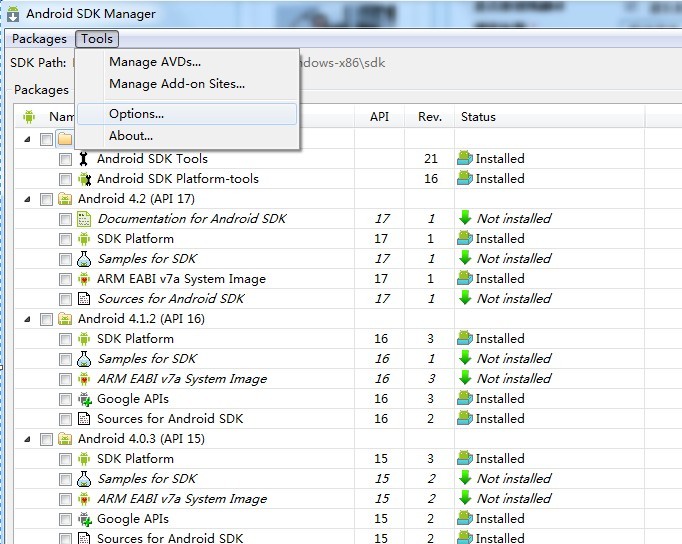Select the Android 4.1.2 (API 16) row label

141,319
